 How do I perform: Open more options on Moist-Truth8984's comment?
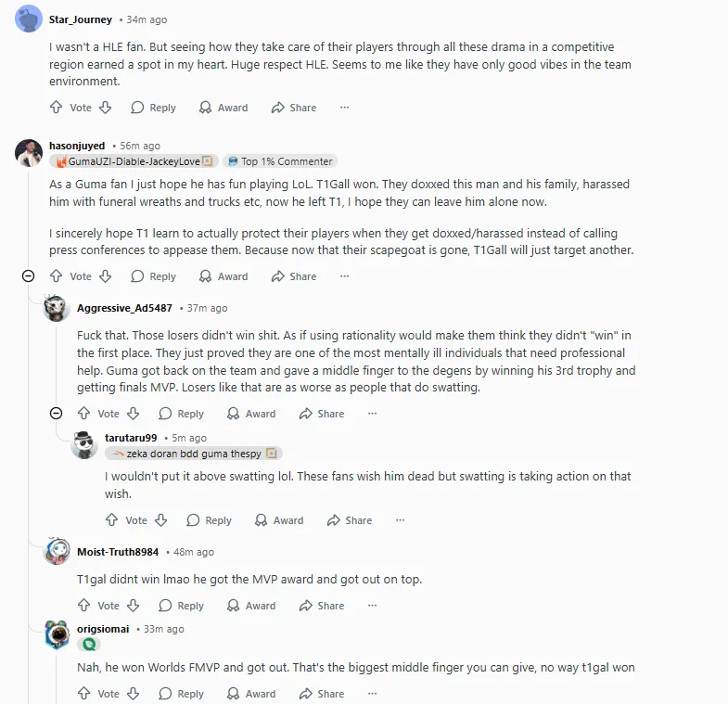pos(372,606)
